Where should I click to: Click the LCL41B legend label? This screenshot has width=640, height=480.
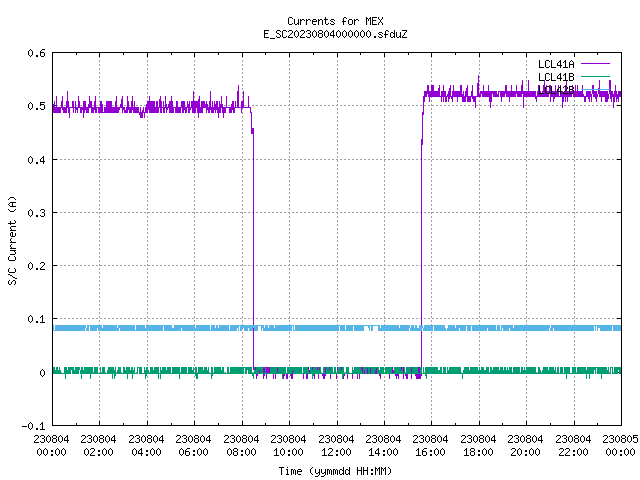pyautogui.click(x=556, y=77)
